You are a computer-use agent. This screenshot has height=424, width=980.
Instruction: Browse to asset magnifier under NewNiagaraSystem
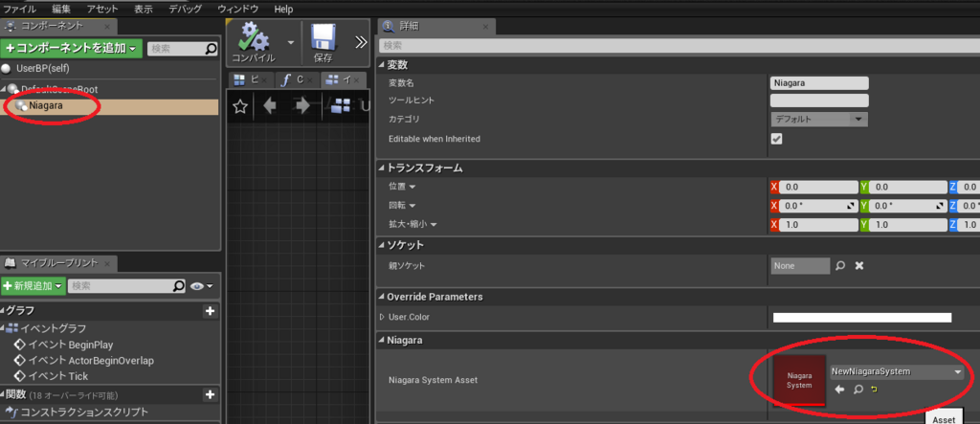(858, 390)
